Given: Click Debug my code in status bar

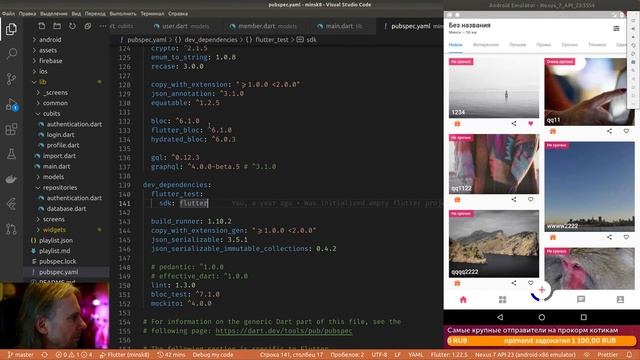Looking at the screenshot, I should pyautogui.click(x=213, y=355).
